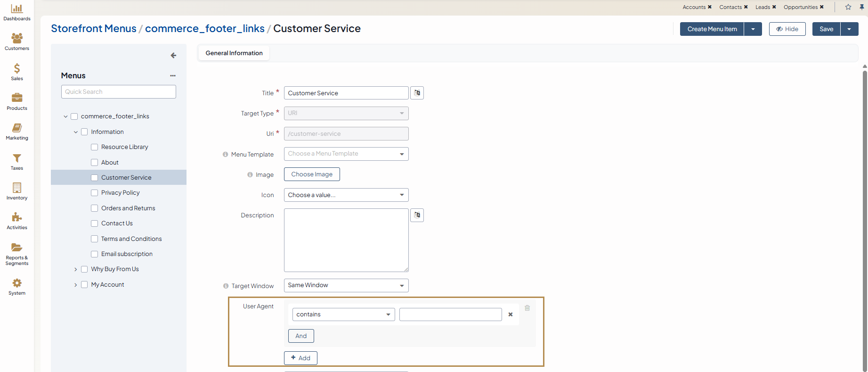Open Dashboards from the sidebar

click(x=17, y=12)
